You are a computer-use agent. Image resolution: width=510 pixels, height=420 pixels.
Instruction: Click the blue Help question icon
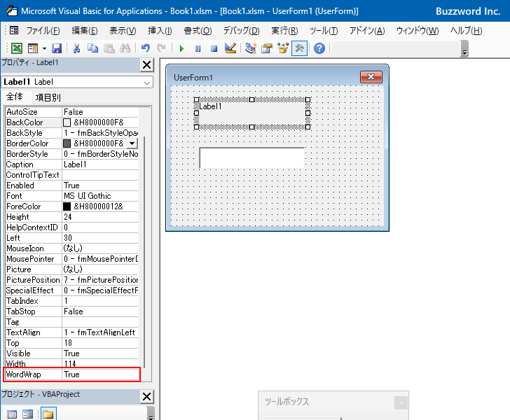point(319,48)
